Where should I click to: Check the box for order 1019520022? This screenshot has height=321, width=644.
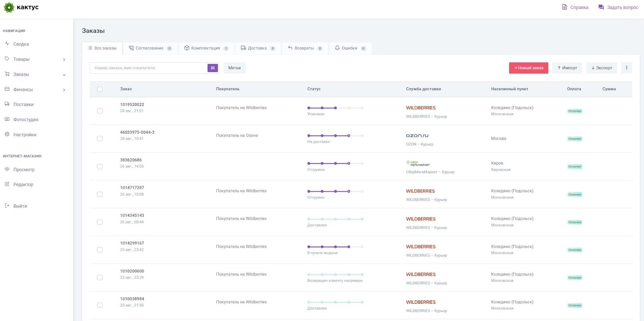coord(100,111)
